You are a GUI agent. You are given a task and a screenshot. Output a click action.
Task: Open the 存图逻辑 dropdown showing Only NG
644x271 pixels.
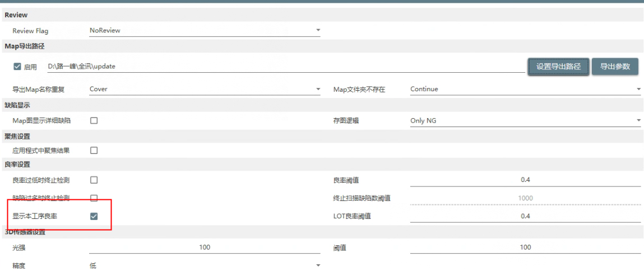[525, 121]
